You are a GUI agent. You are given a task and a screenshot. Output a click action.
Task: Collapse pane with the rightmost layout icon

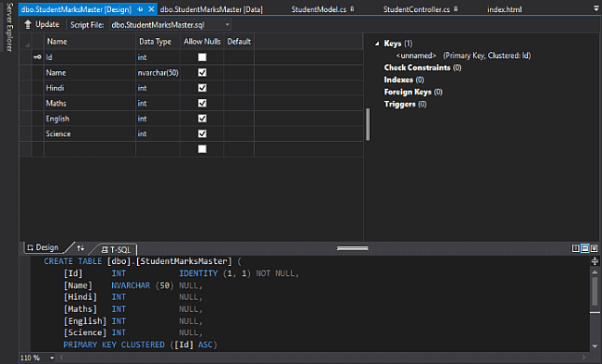click(594, 248)
